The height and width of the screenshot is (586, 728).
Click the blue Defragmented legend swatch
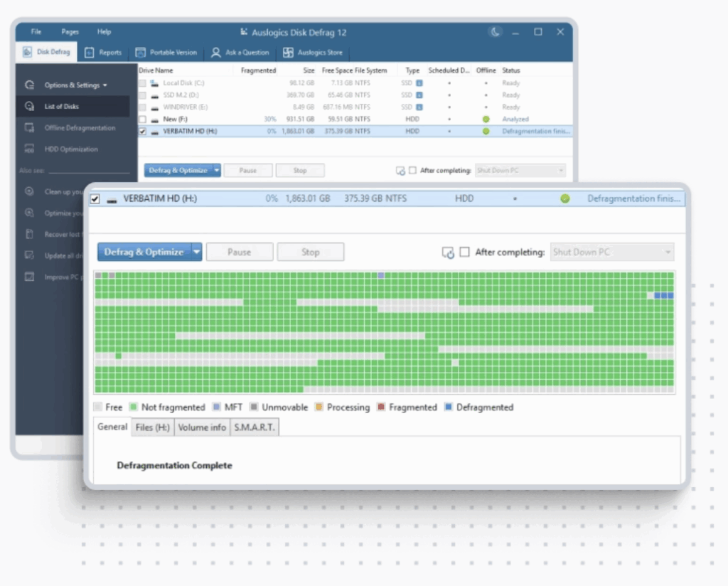tap(448, 407)
